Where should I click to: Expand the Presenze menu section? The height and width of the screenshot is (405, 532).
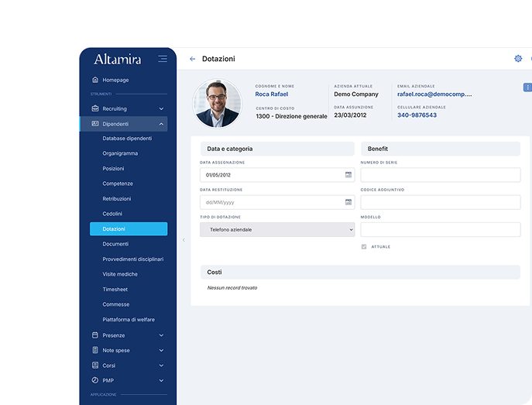[161, 335]
